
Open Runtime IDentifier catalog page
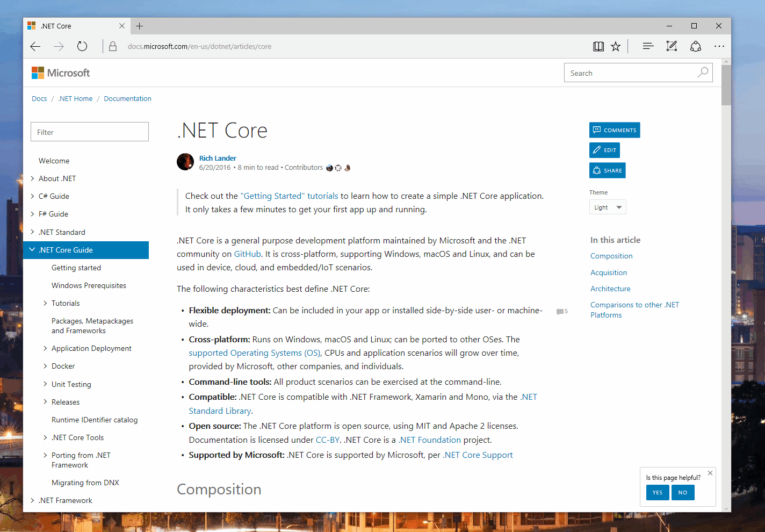(95, 420)
